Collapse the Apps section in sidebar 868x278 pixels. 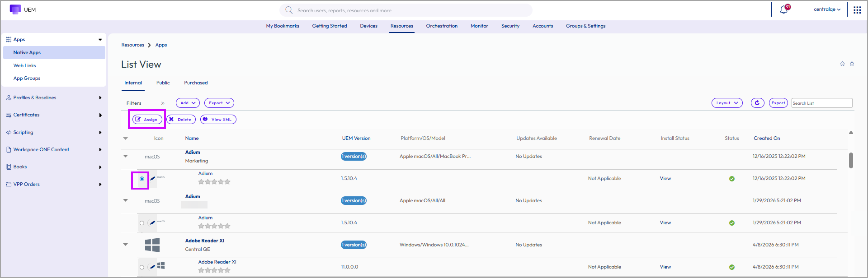tap(100, 40)
